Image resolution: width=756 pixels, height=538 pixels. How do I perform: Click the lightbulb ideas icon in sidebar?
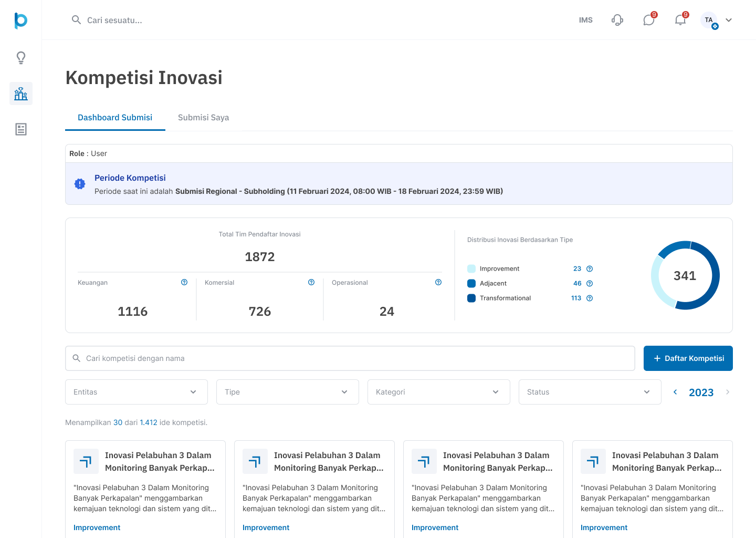pyautogui.click(x=21, y=58)
